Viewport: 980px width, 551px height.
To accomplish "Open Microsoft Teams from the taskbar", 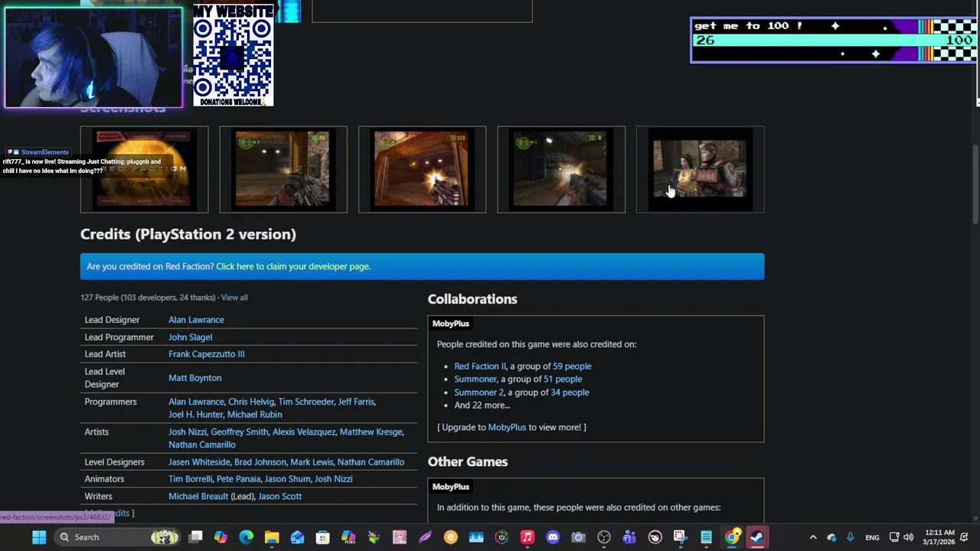I will pos(629,537).
